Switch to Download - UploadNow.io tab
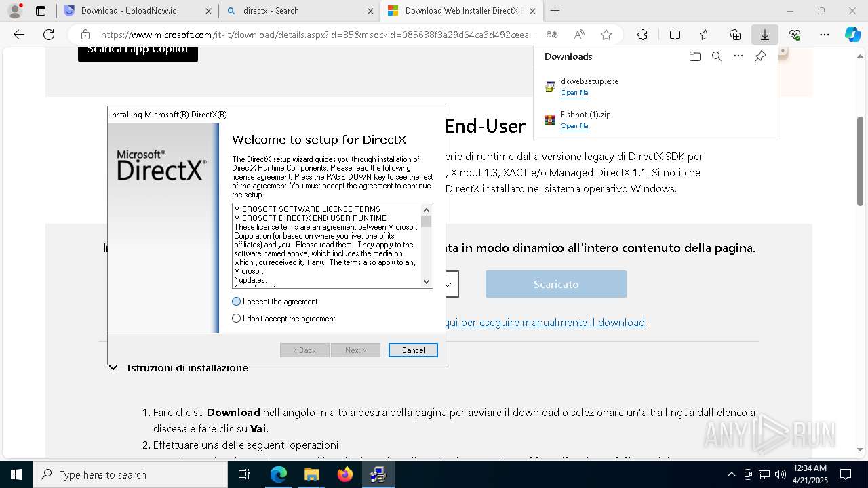Viewport: 868px width, 488px height. point(129,11)
